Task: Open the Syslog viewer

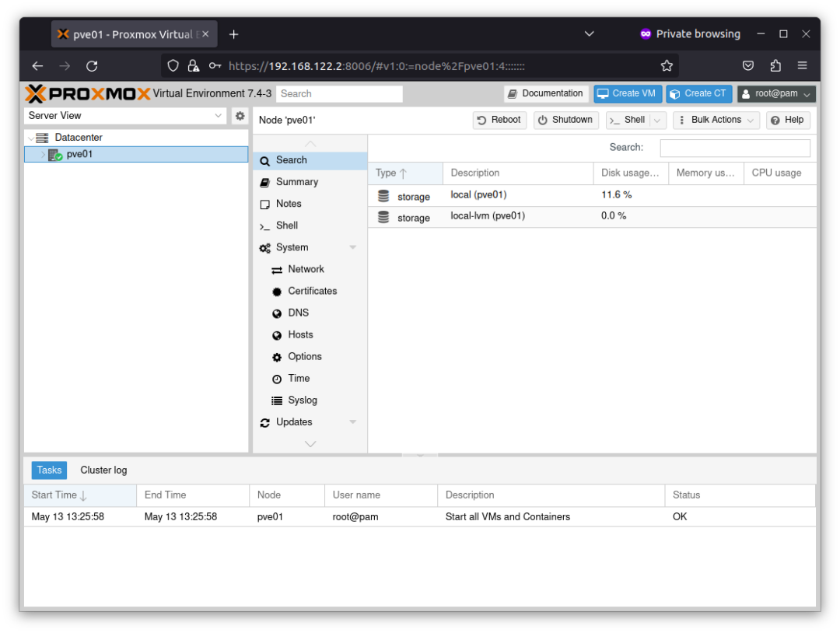Action: pyautogui.click(x=303, y=400)
